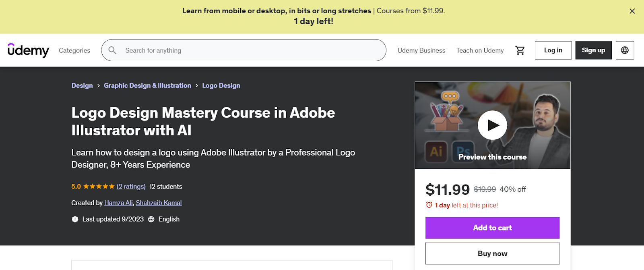Click the five-star rating icons
The image size is (644, 270).
(99, 187)
